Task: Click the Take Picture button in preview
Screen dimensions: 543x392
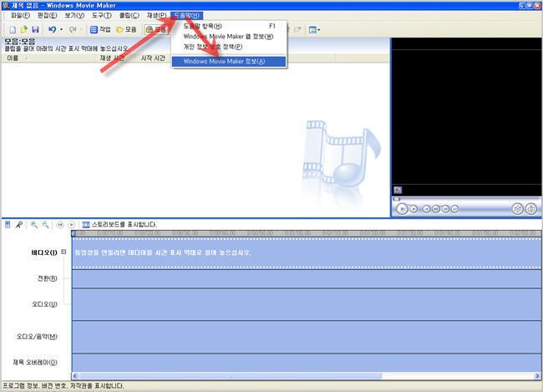Action: point(531,209)
